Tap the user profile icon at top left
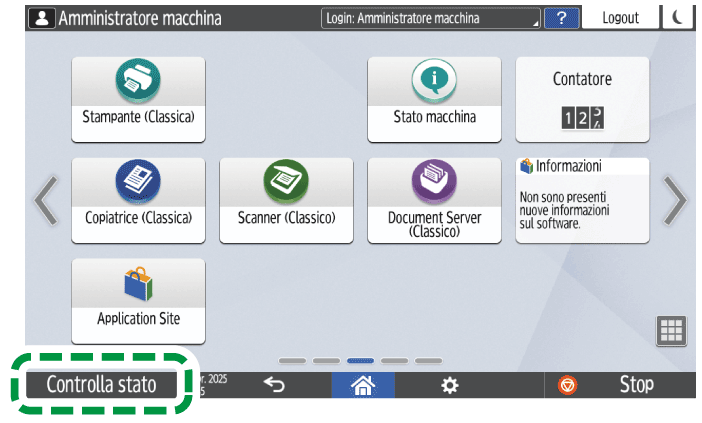The width and height of the screenshot is (702, 423). click(42, 18)
